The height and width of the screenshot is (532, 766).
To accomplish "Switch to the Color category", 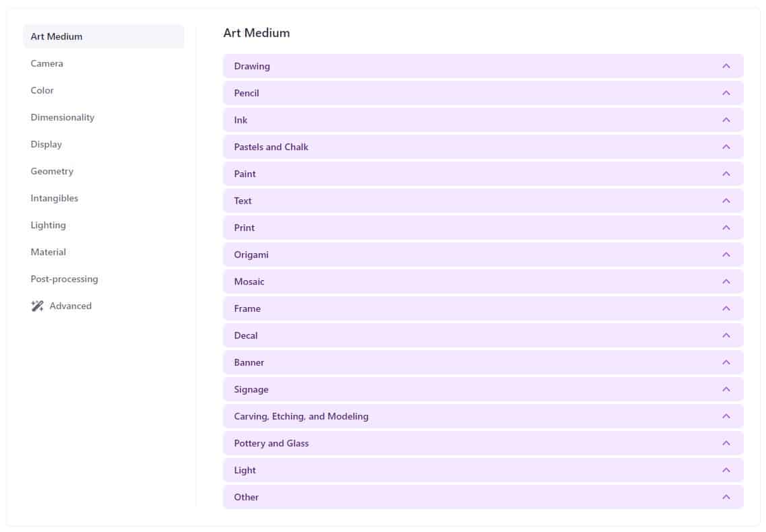I will pyautogui.click(x=42, y=90).
